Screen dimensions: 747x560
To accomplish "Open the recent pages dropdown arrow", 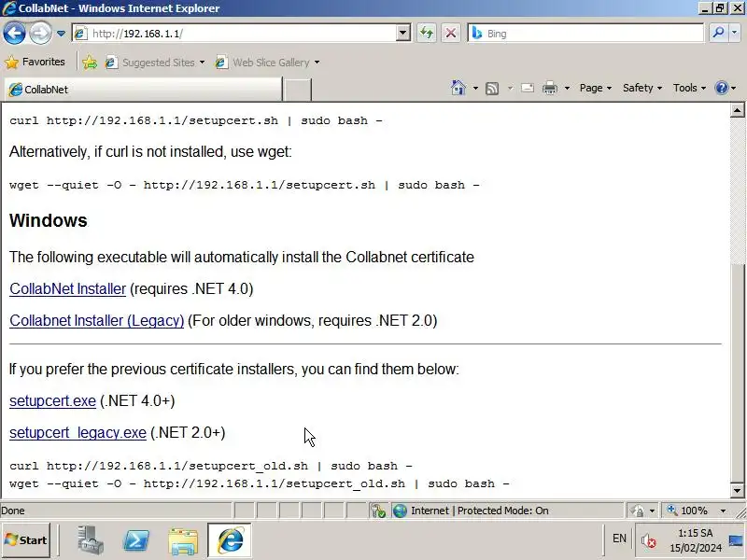I will [x=61, y=34].
